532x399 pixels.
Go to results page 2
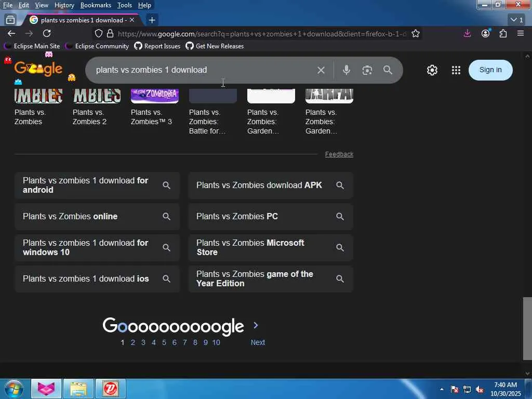click(x=133, y=343)
